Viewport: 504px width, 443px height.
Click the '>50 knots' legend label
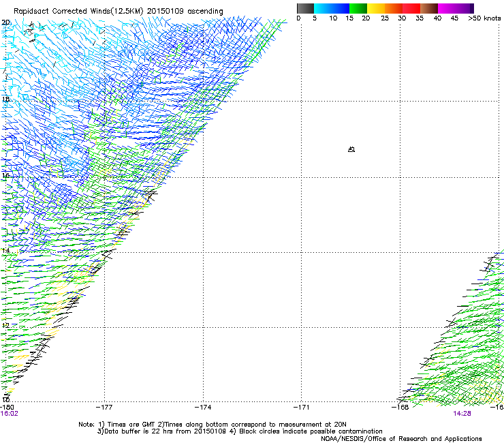[484, 18]
